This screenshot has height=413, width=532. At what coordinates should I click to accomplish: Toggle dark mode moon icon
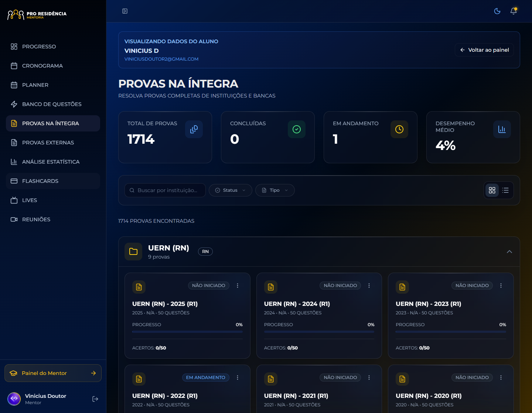[x=497, y=11]
